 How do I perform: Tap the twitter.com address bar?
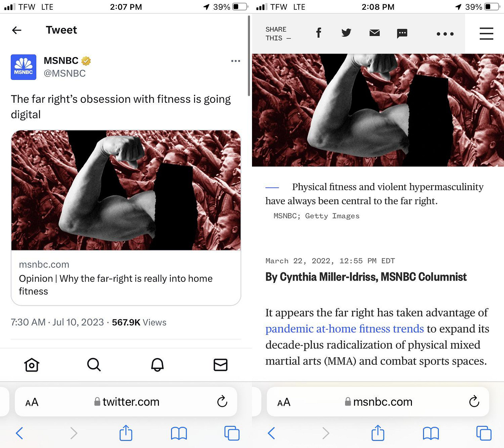[x=126, y=402]
